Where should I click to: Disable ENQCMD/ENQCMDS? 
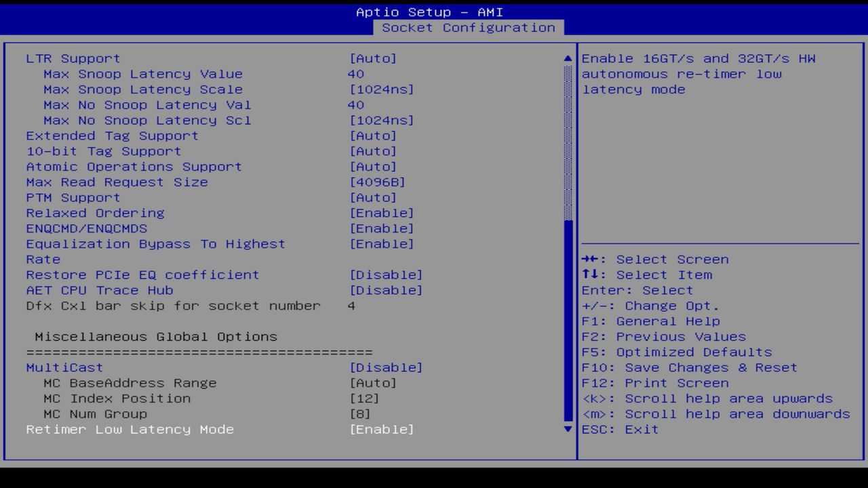[x=382, y=228]
